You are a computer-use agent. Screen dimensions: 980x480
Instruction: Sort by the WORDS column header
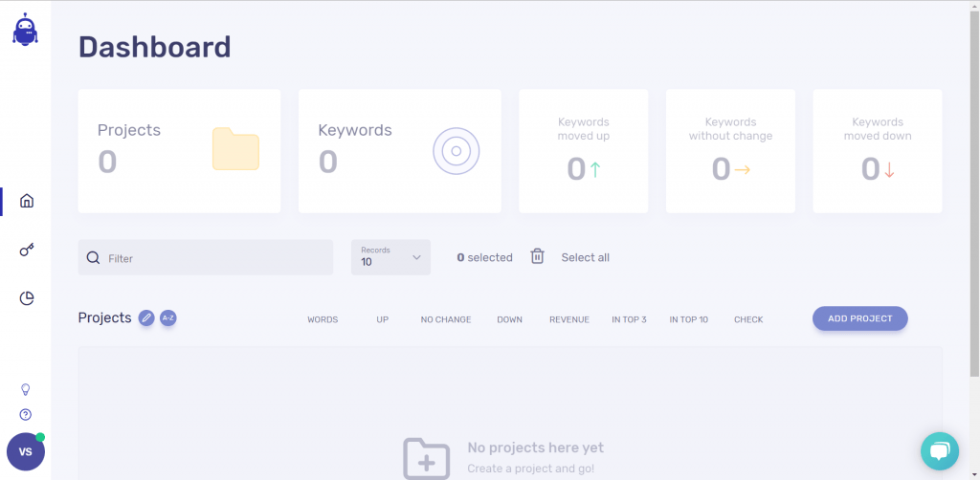click(x=323, y=319)
